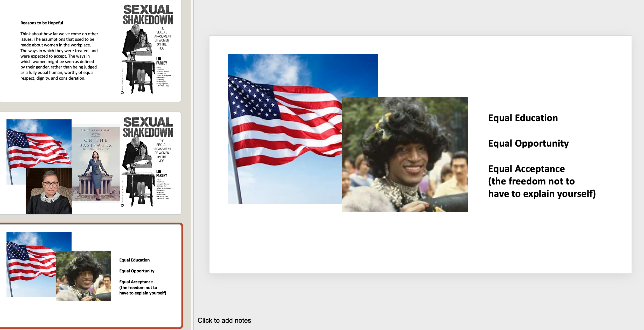The height and width of the screenshot is (330, 644).
Task: Click Sexual Shakedown cover in first slide thumbnail
Action: 148,49
